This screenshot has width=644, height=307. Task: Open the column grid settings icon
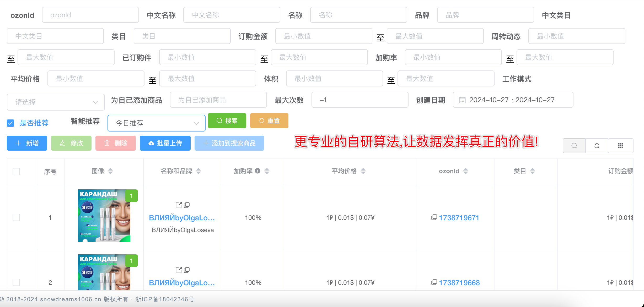[620, 146]
